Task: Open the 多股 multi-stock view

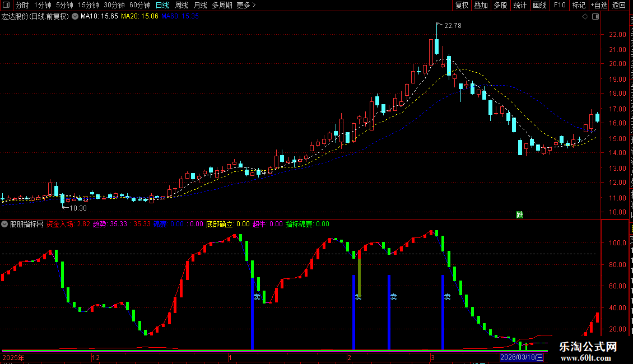Action: 500,5
